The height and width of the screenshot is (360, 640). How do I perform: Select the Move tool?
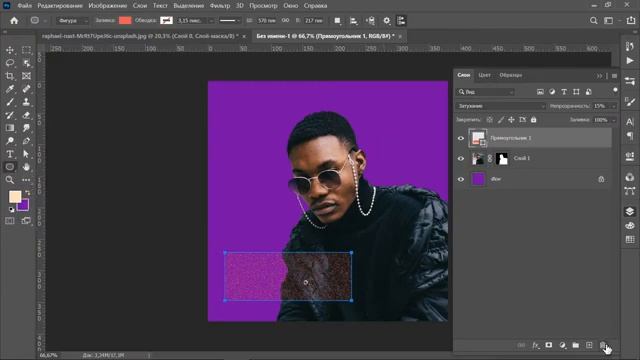(10, 50)
